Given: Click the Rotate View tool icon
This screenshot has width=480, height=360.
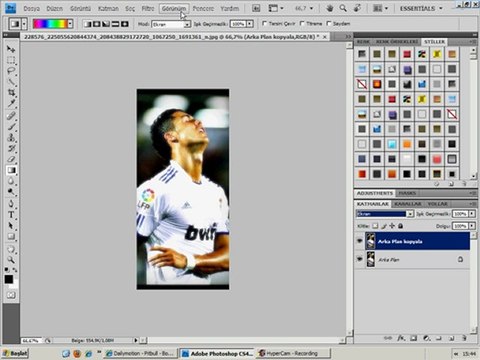Looking at the screenshot, I should 357,8.
